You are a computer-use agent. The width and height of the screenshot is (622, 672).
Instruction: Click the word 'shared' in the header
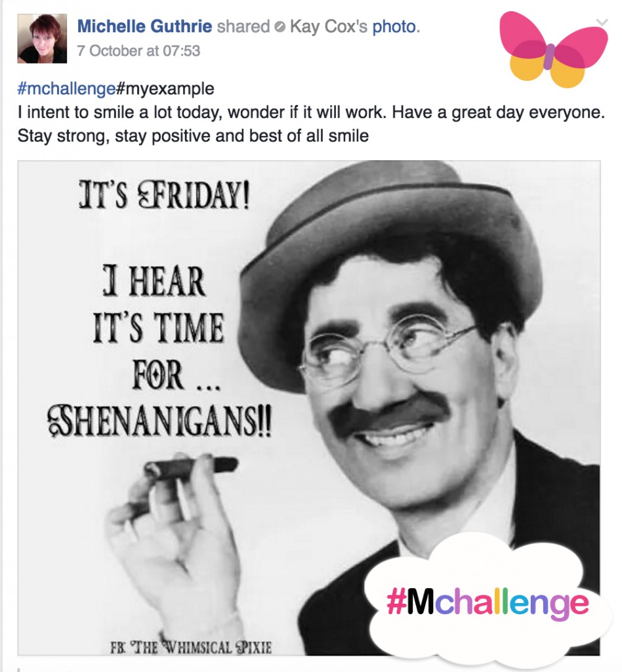point(243,26)
